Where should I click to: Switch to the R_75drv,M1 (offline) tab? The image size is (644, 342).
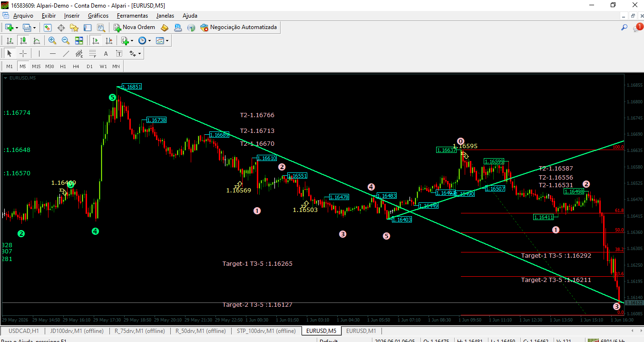tap(140, 331)
